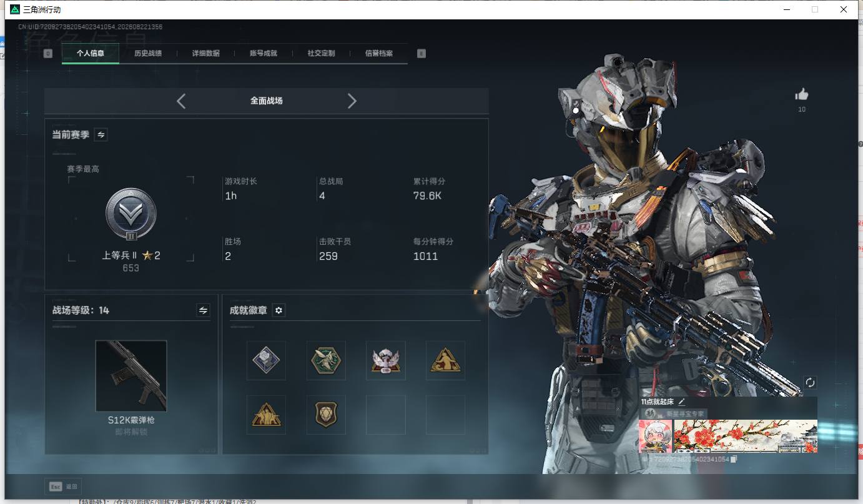Select the green hexagon hornet badge
The height and width of the screenshot is (504, 863).
[x=326, y=360]
